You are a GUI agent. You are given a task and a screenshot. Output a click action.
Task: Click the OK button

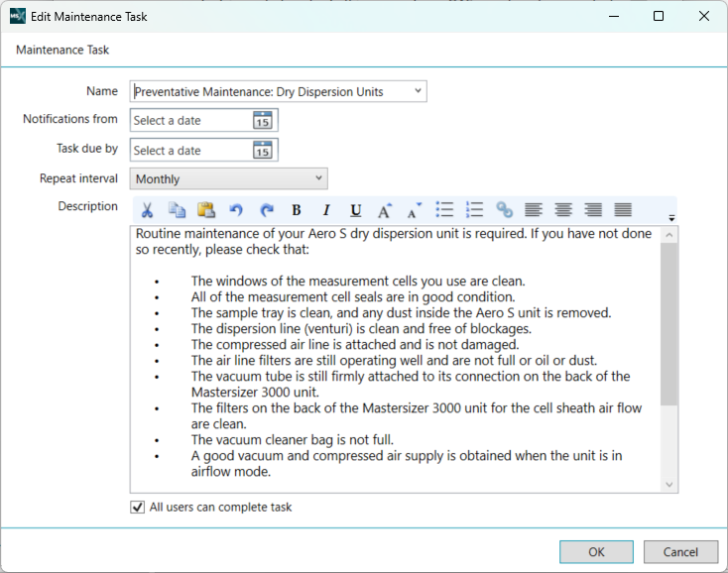pos(596,552)
